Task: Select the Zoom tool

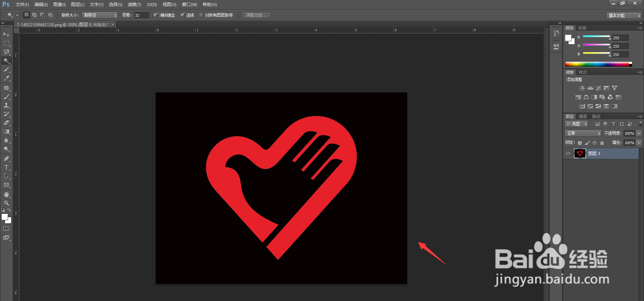Action: [x=6, y=203]
